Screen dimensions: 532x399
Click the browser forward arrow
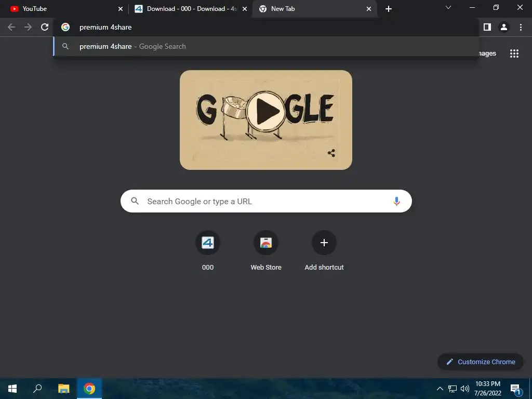pos(28,27)
